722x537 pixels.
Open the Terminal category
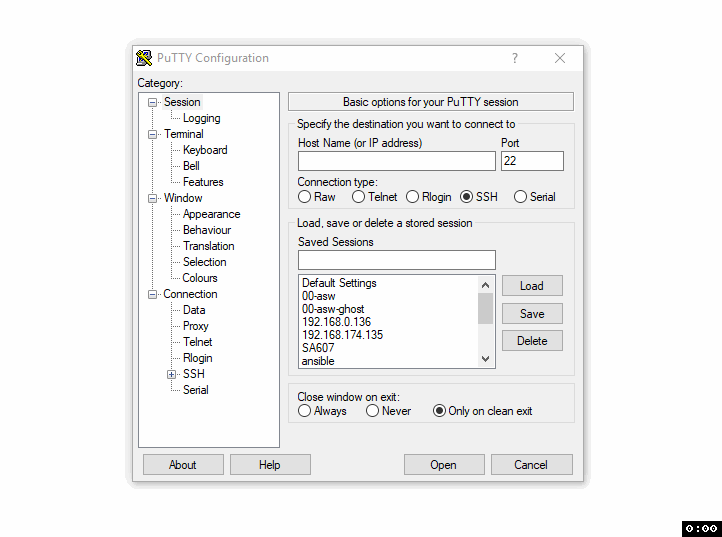pos(184,134)
